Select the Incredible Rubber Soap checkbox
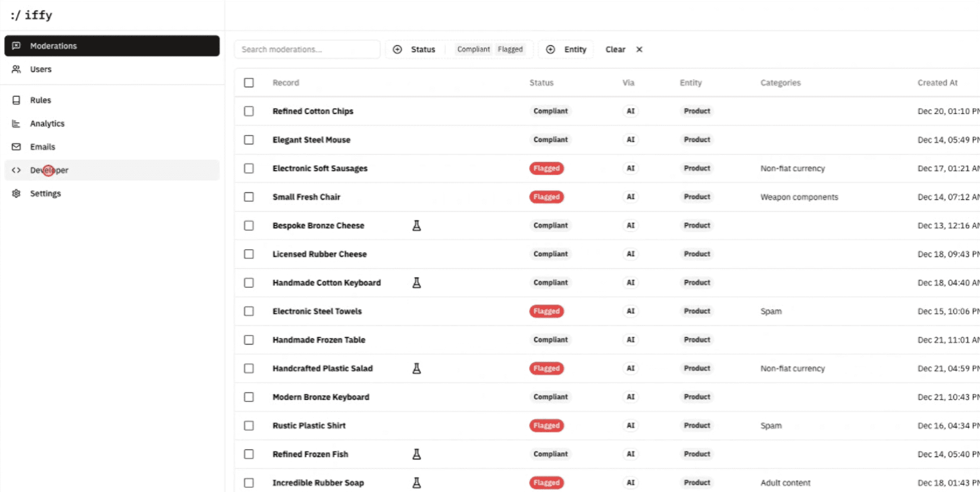The width and height of the screenshot is (980, 492). coord(249,483)
